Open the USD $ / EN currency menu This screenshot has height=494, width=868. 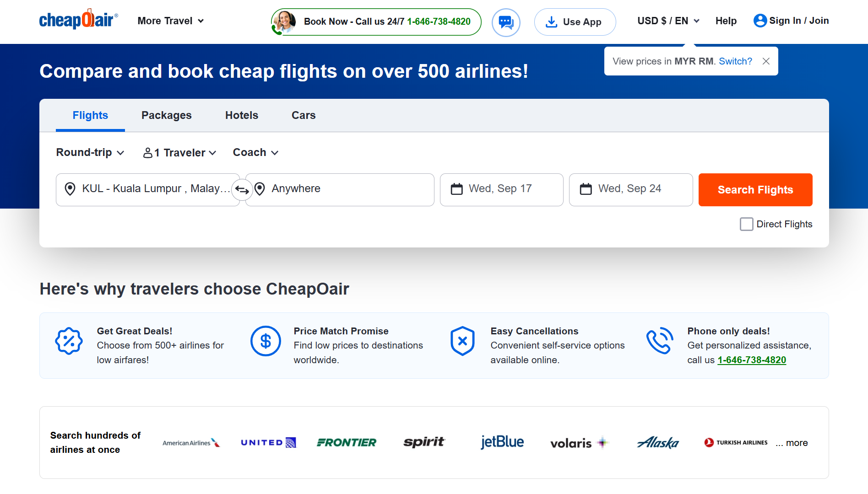coord(668,21)
